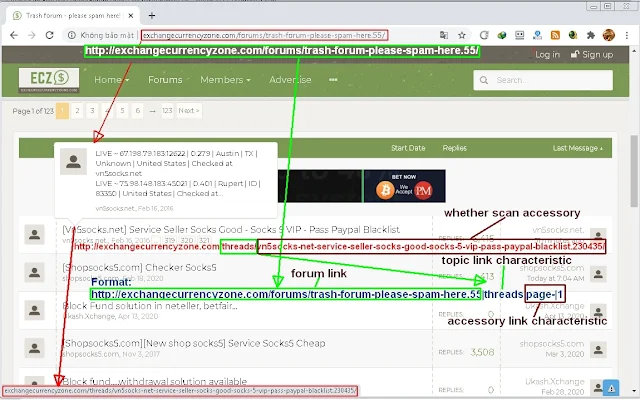Click the avatar in the preview tooltip
Image resolution: width=640 pixels, height=400 pixels.
(73, 161)
